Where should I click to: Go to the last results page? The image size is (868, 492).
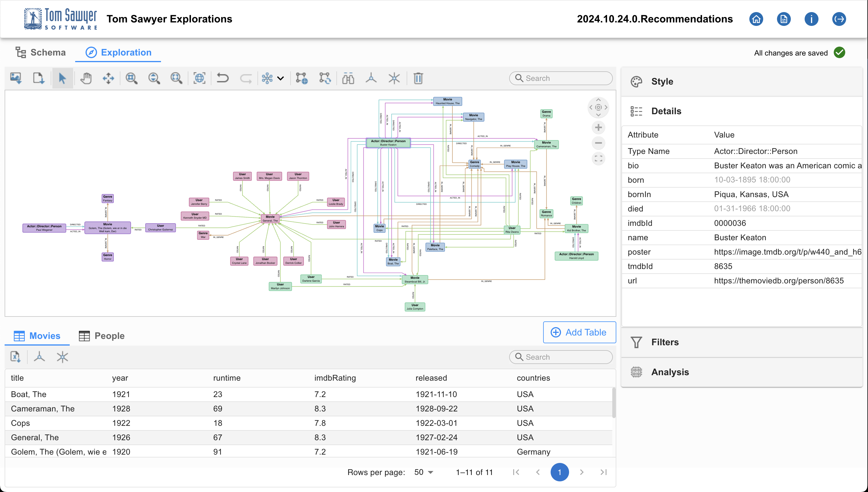pyautogui.click(x=603, y=472)
